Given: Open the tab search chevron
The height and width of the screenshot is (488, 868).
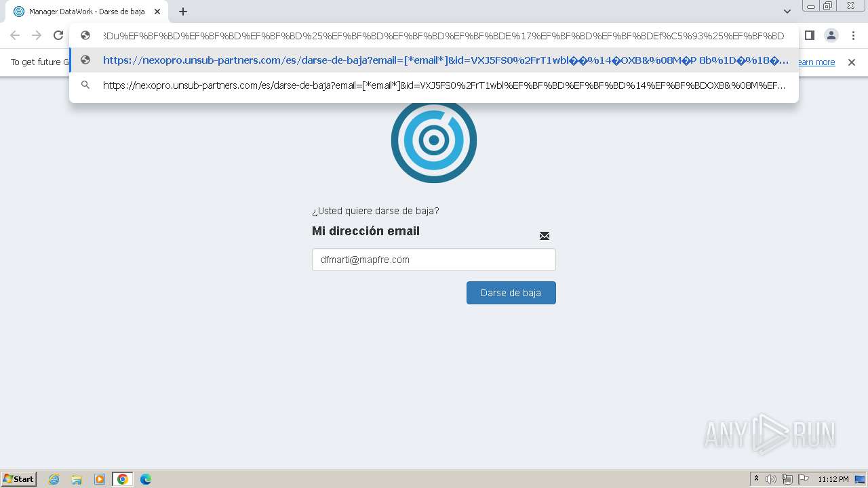Looking at the screenshot, I should [787, 12].
